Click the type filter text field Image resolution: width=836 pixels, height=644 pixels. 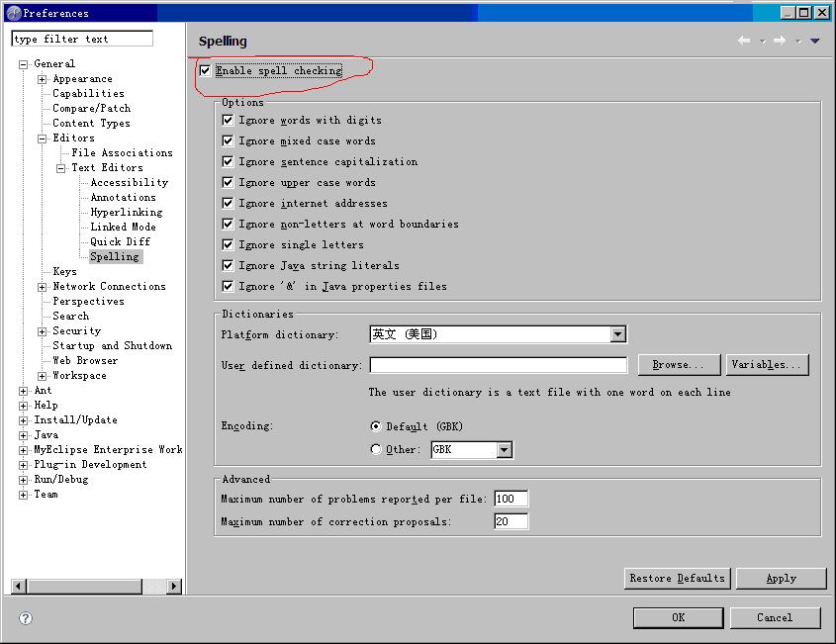pos(82,39)
